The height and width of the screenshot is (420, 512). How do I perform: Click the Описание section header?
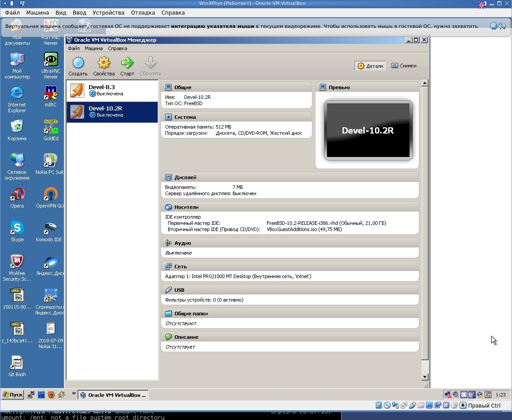coord(290,337)
